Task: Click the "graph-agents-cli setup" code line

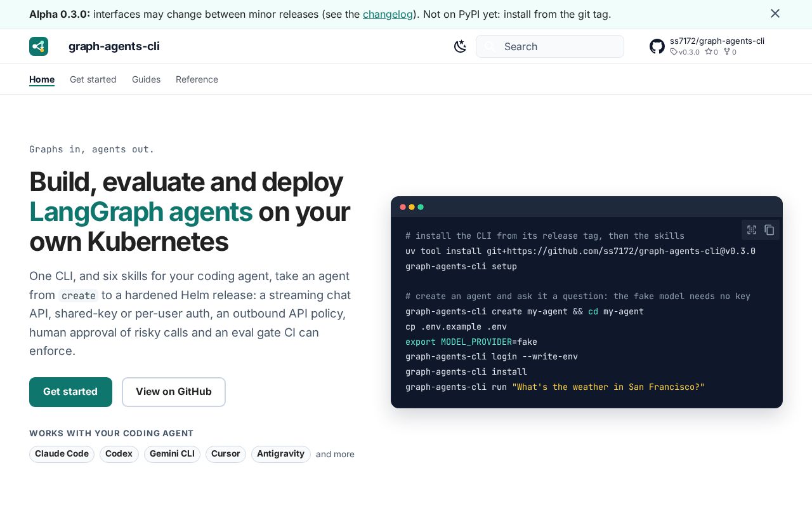Action: click(x=461, y=266)
